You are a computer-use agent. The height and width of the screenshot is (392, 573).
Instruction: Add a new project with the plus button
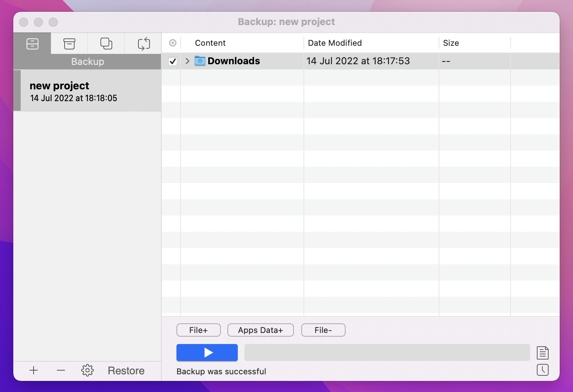point(34,371)
